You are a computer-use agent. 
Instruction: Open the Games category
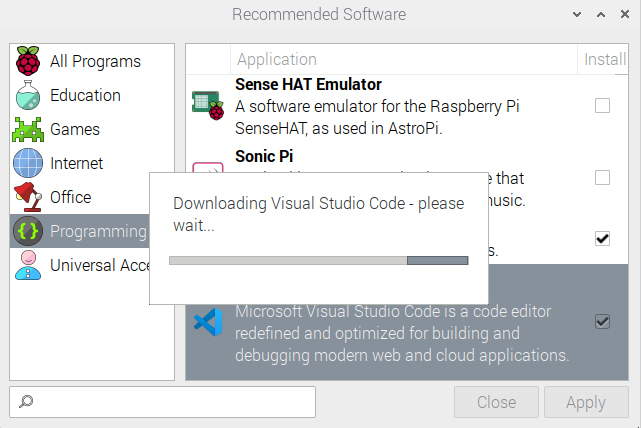(92, 129)
